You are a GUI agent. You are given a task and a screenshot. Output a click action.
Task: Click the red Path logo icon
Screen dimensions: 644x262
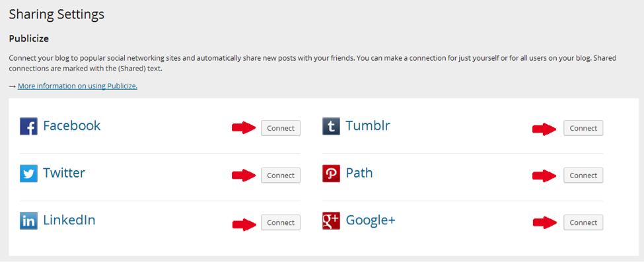pos(331,174)
